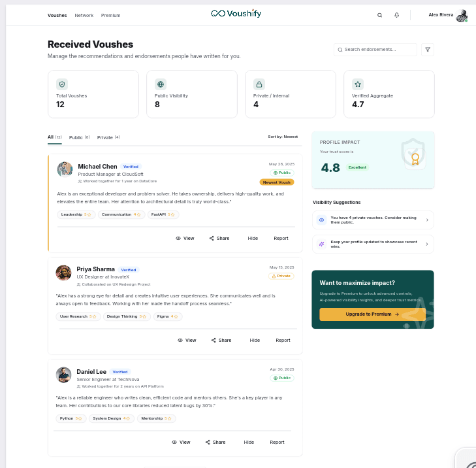Open the Sort by: Newest dropdown
The width and height of the screenshot is (476, 468).
click(283, 137)
